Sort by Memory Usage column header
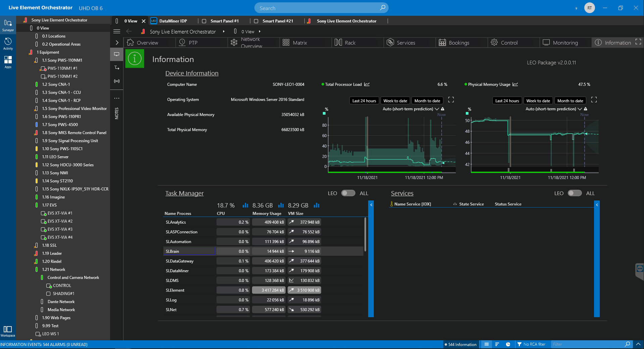This screenshot has height=349, width=644. click(267, 213)
